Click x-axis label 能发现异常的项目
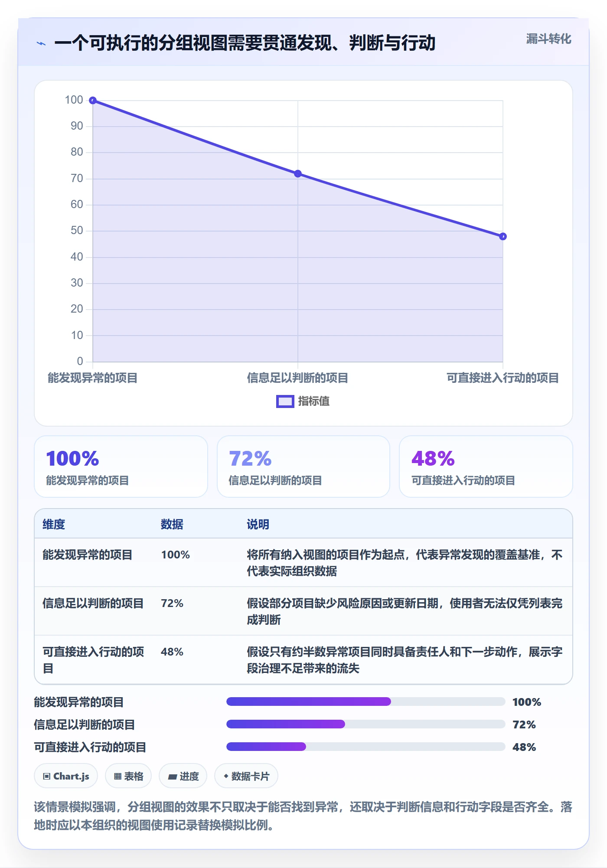The image size is (607, 868). coord(92,378)
